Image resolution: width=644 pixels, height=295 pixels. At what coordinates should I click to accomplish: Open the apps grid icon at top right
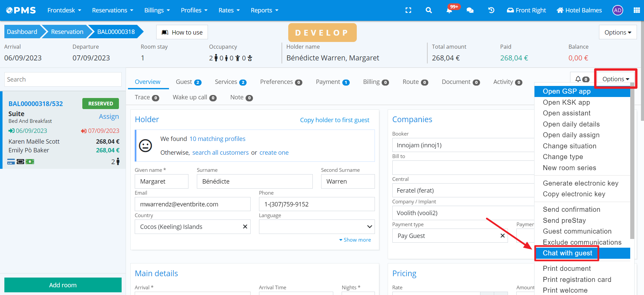(x=636, y=10)
